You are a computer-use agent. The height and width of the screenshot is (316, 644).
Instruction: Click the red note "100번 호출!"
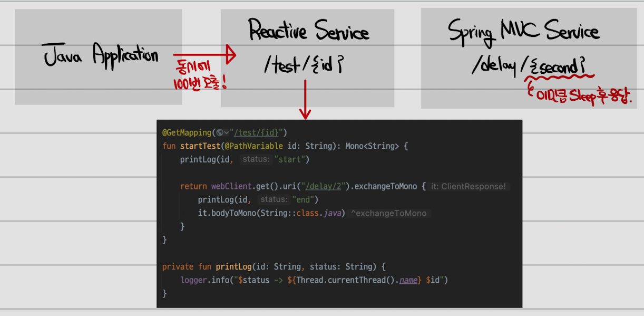coord(201,84)
